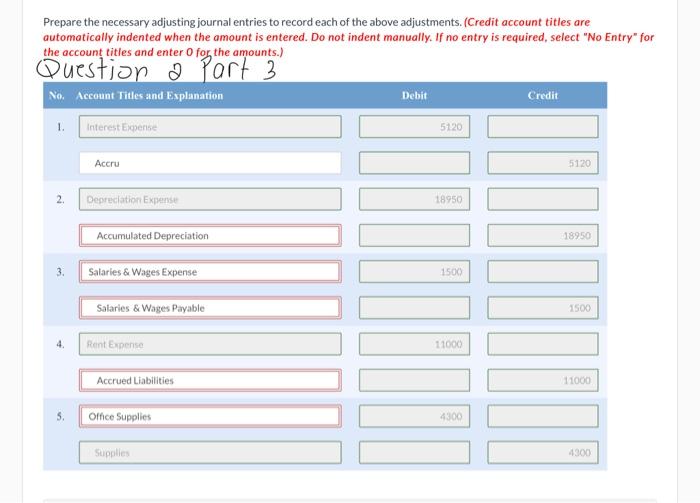Click the credit field showing 18950

tap(543, 235)
